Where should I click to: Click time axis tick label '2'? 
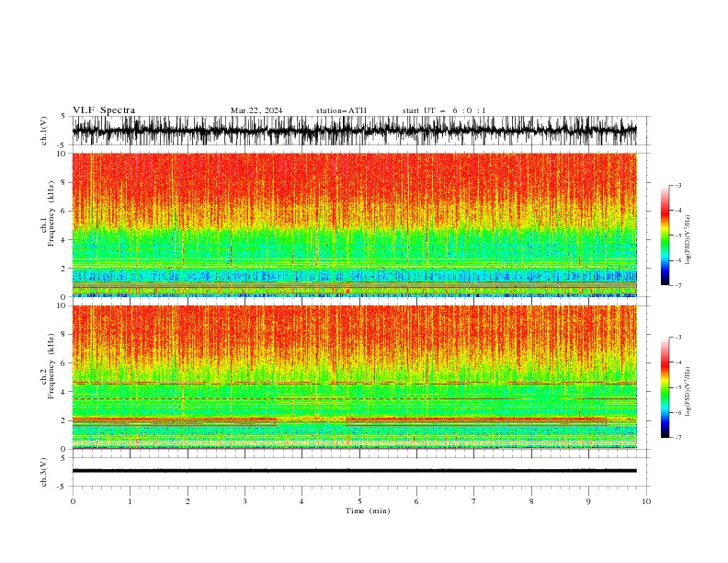pyautogui.click(x=188, y=501)
